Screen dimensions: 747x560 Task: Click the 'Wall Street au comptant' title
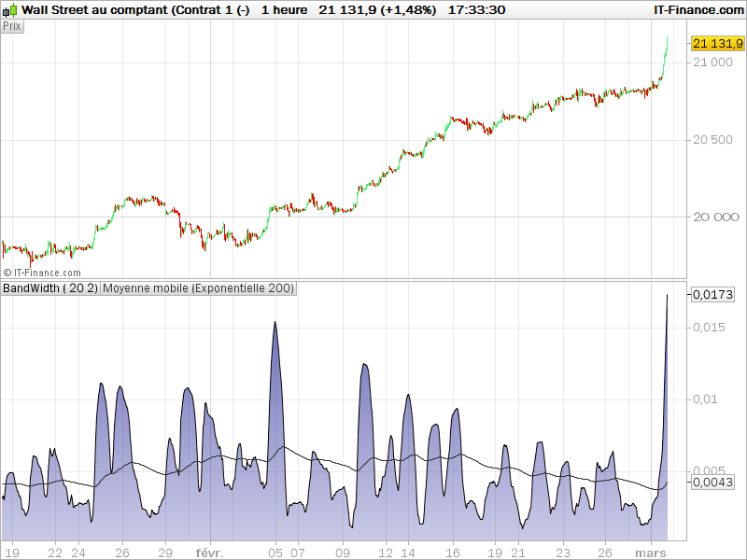pyautogui.click(x=95, y=9)
